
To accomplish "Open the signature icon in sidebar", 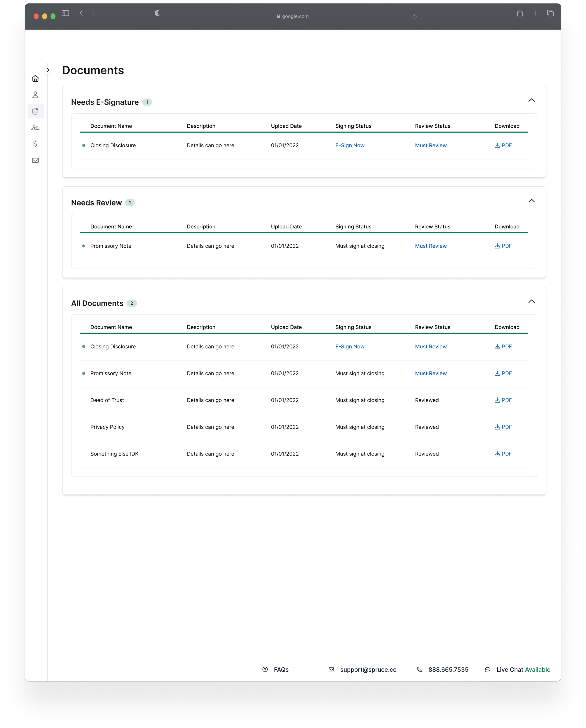I will [x=35, y=128].
